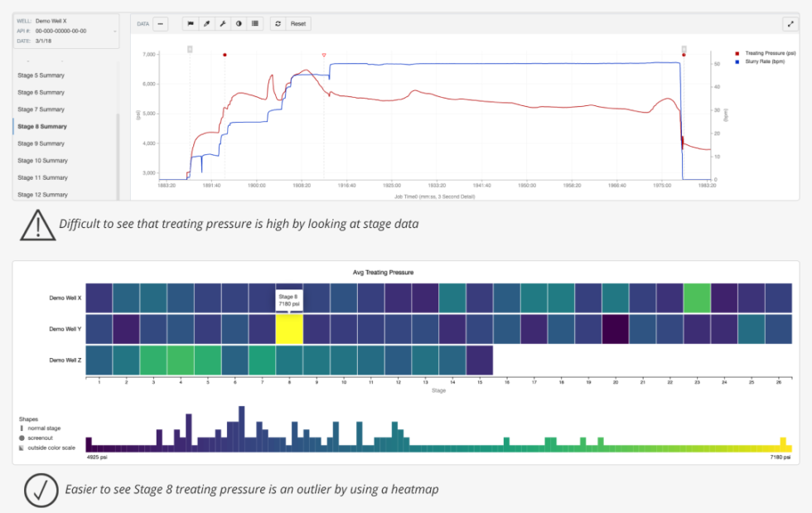This screenshot has width=812, height=513.
Task: Click the Reset button
Action: click(x=298, y=23)
